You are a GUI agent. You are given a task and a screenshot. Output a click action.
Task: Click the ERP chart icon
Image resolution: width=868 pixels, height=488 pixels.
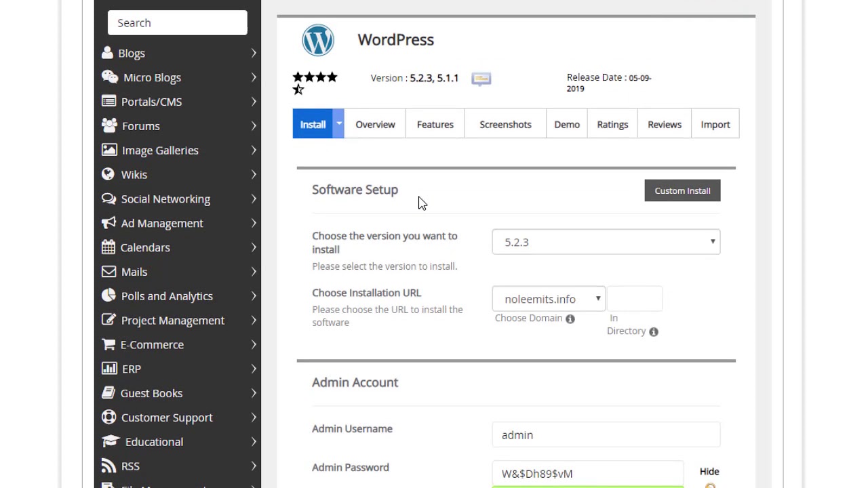[109, 368]
